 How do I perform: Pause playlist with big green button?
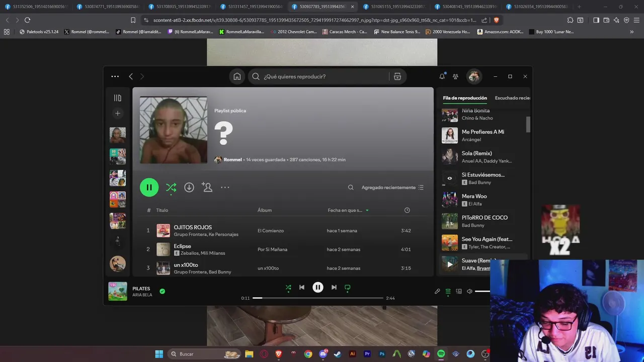[x=149, y=187]
